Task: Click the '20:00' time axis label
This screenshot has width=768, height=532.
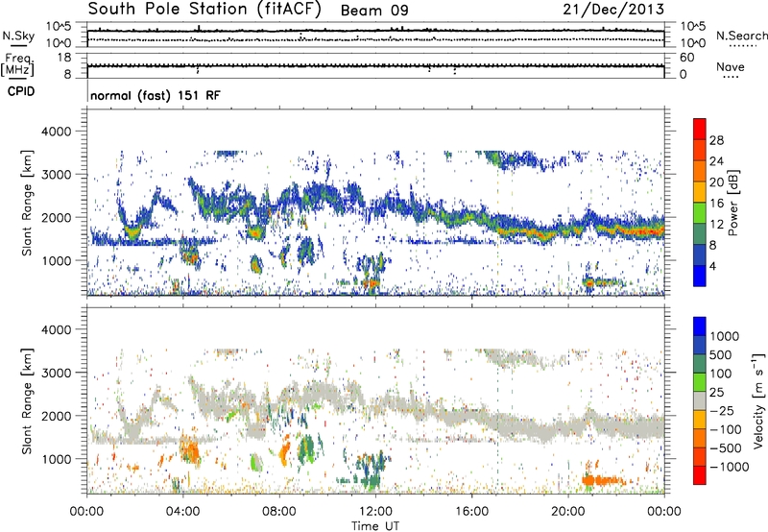Action: 567,512
